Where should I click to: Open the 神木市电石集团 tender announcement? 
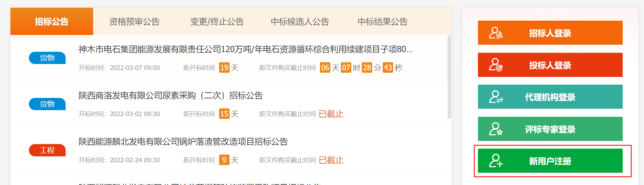(245, 49)
